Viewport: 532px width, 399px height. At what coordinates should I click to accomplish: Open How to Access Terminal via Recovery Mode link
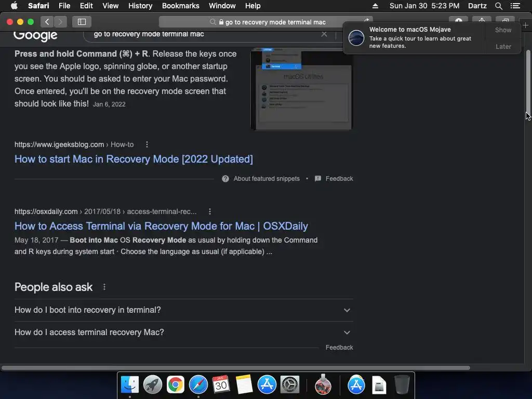point(161,227)
